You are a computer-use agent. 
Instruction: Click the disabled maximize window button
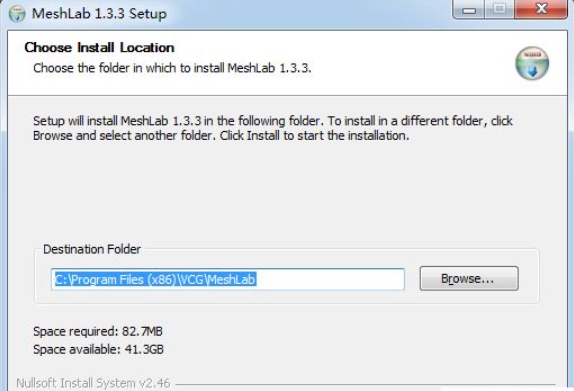(x=499, y=10)
